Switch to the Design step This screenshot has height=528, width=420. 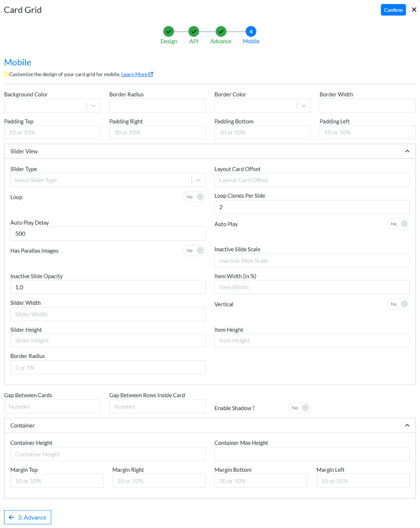(x=169, y=41)
